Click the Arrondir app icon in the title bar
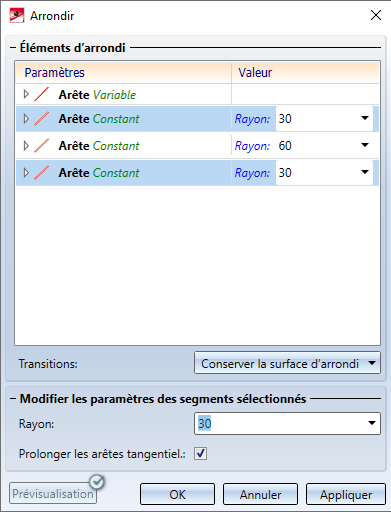The image size is (391, 512). coord(17,16)
